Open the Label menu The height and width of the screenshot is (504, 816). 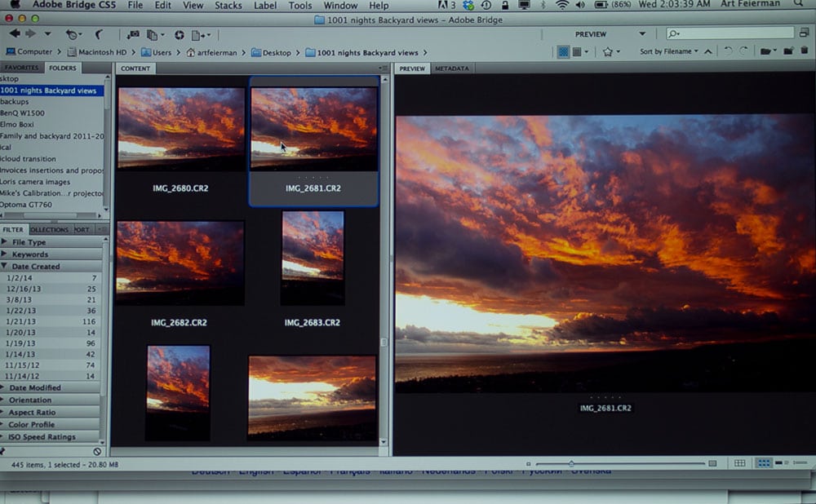click(x=265, y=5)
